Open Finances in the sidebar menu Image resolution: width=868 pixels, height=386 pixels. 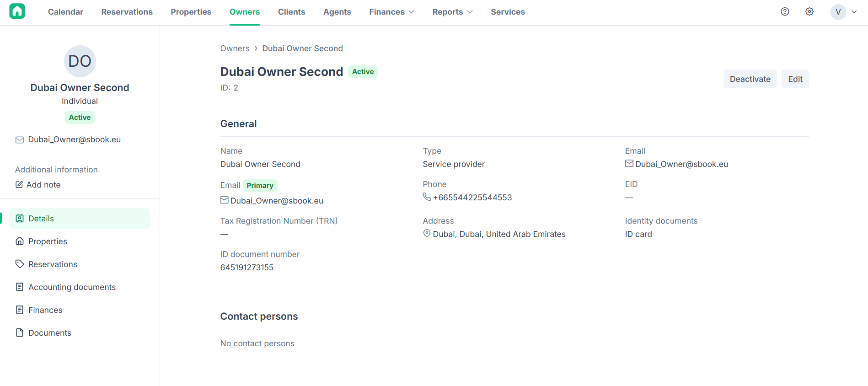[x=80, y=310]
